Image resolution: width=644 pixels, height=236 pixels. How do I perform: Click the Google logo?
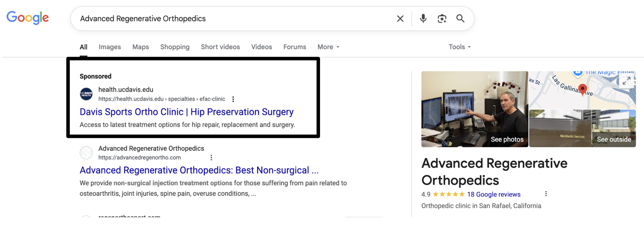coord(28,18)
